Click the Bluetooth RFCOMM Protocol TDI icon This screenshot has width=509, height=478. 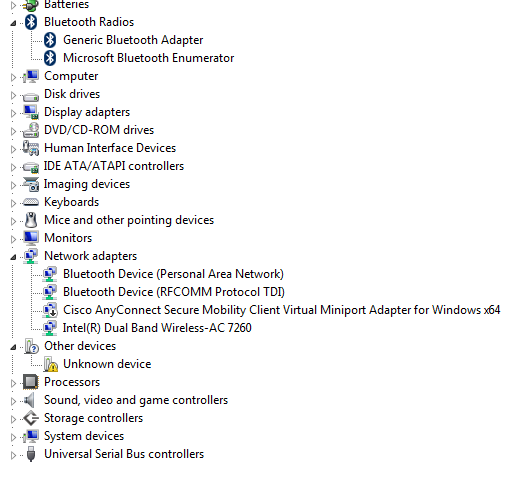coord(50,292)
